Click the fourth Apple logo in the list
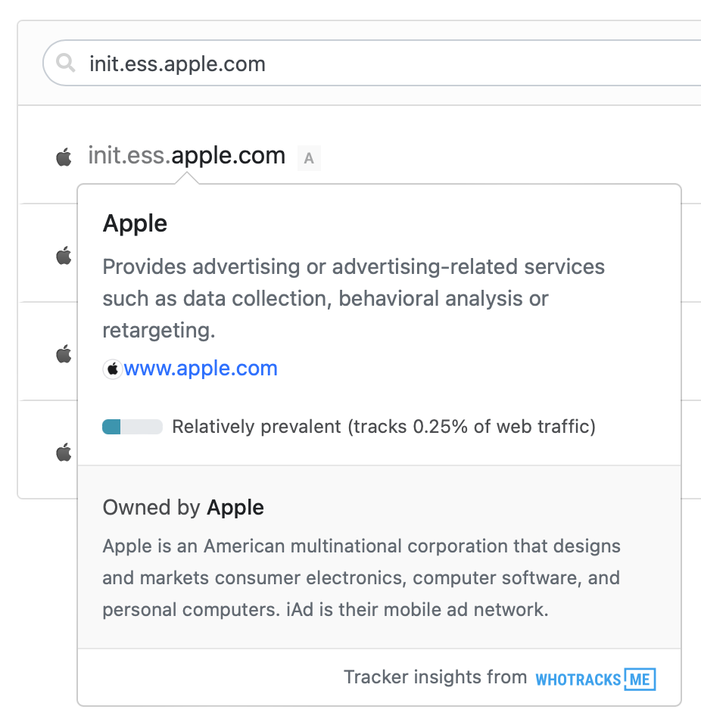Viewport: 701px width, 728px height. coord(64,453)
